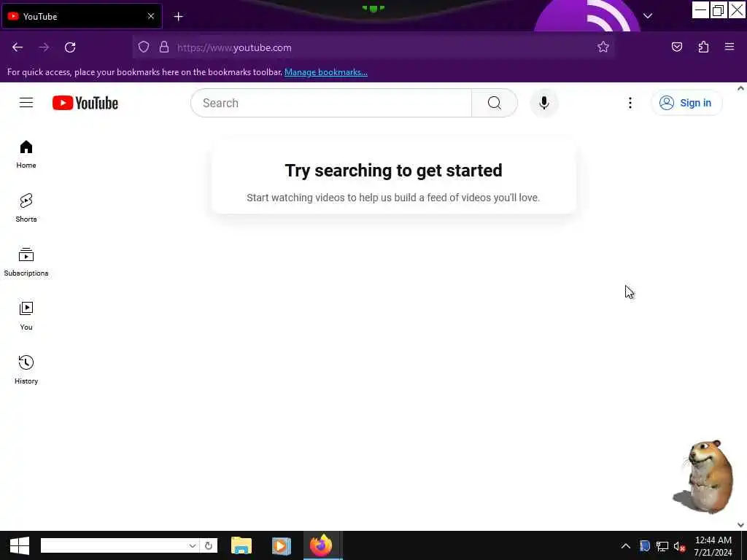
Task: Launch the media player taskbar icon
Action: (281, 545)
